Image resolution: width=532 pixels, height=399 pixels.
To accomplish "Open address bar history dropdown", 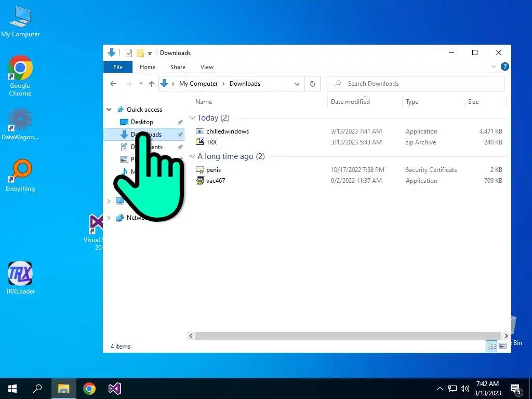I will (x=297, y=84).
